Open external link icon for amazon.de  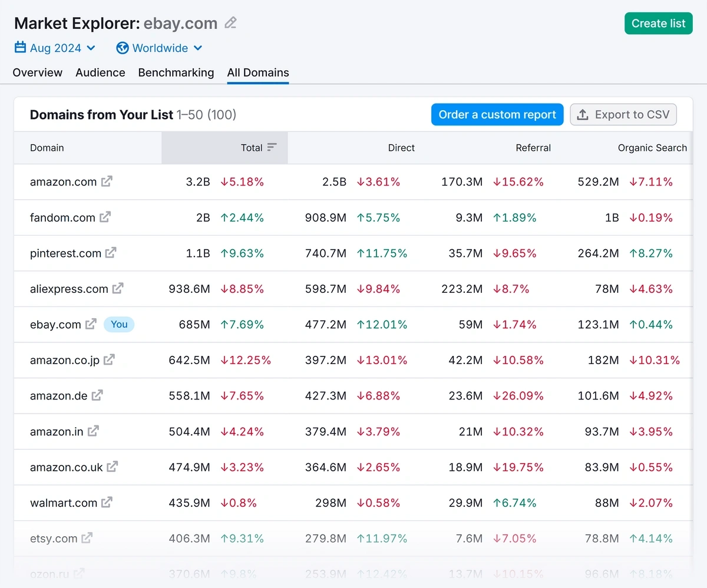[x=97, y=395]
